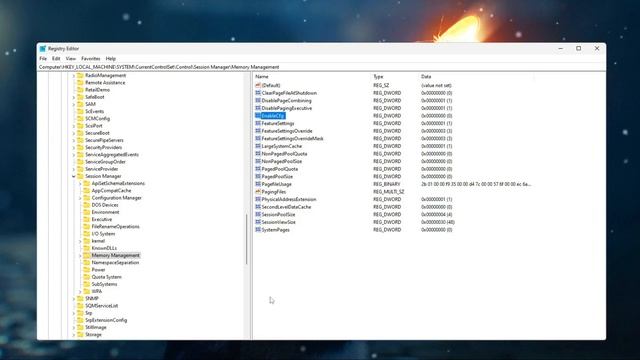Click the SCMConfig folder icon

[80, 119]
